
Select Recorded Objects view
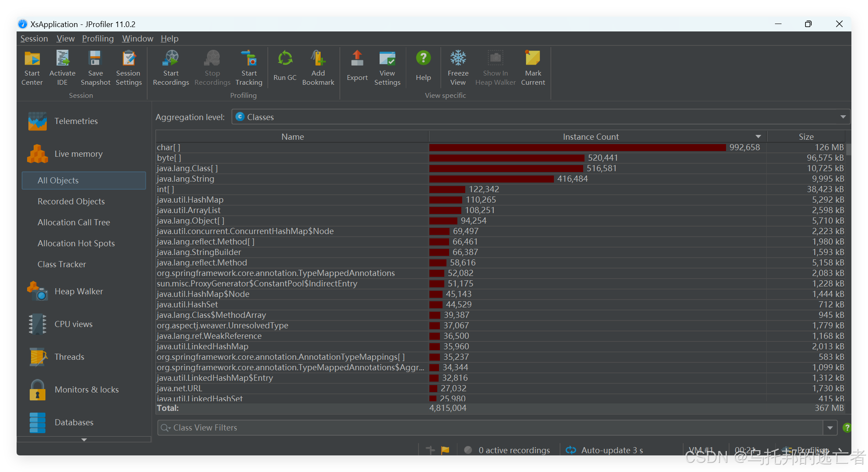[71, 201]
